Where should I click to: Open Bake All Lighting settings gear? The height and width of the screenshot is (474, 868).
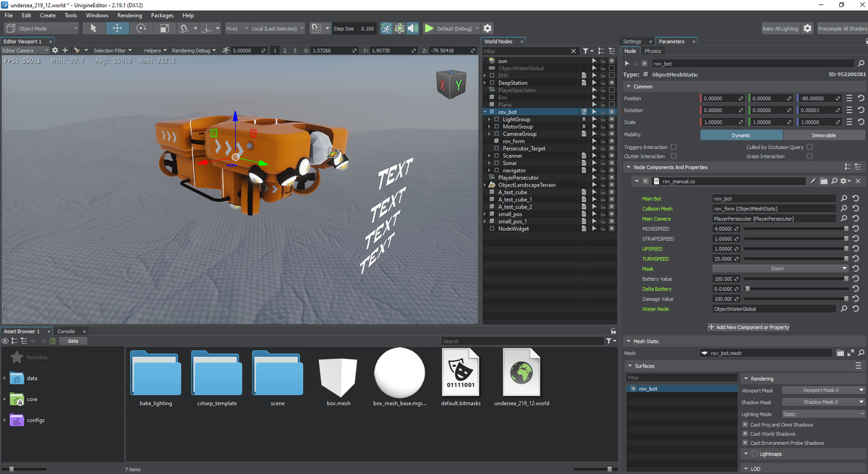pos(807,28)
